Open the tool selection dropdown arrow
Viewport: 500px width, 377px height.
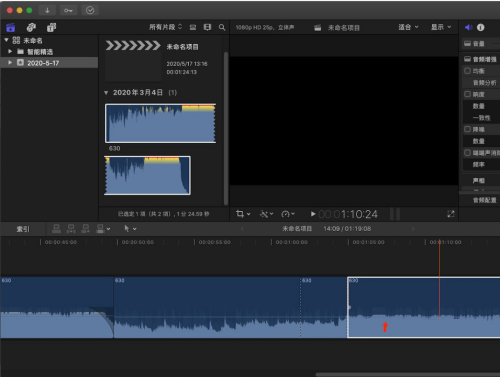point(135,229)
